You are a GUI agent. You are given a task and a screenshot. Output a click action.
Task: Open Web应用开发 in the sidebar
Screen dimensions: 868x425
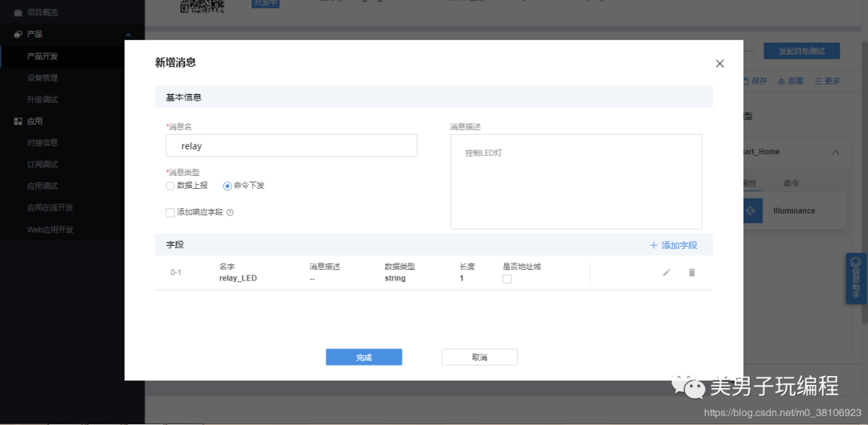[51, 230]
